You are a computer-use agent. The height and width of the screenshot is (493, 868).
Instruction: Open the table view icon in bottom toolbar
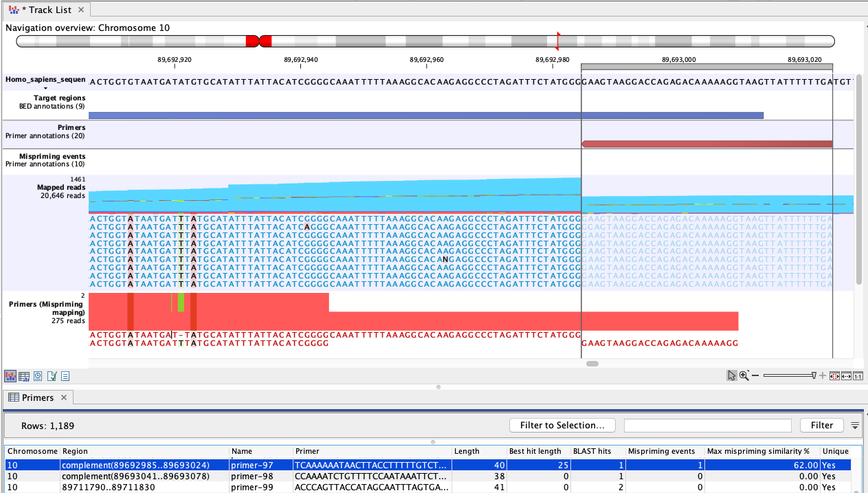point(24,376)
